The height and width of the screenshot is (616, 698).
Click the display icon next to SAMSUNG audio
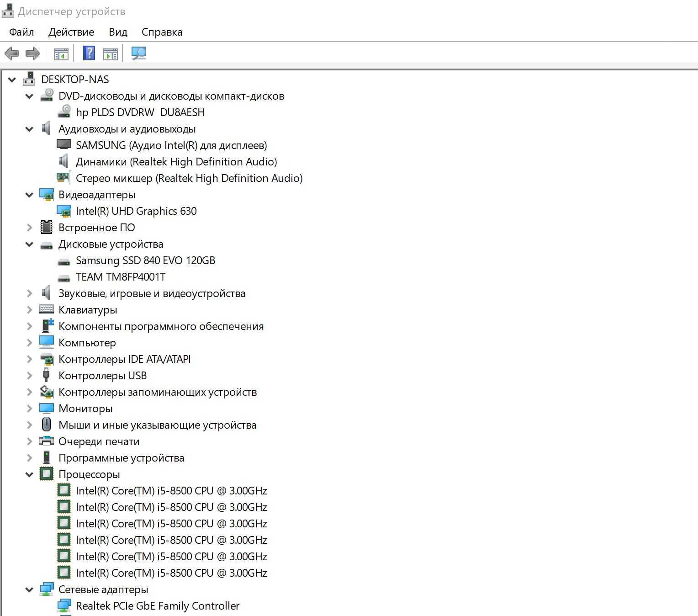64,145
